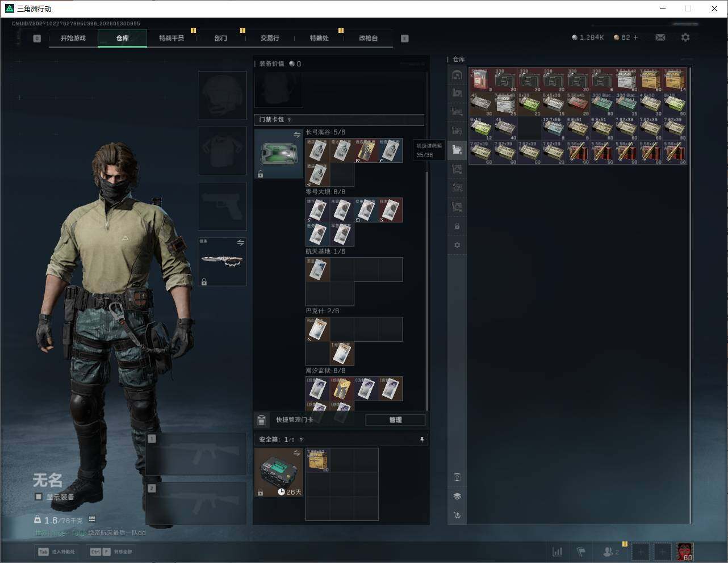Viewport: 728px width, 563px height.
Task: Toggle the pin on the 安全箱 header
Action: tap(421, 439)
